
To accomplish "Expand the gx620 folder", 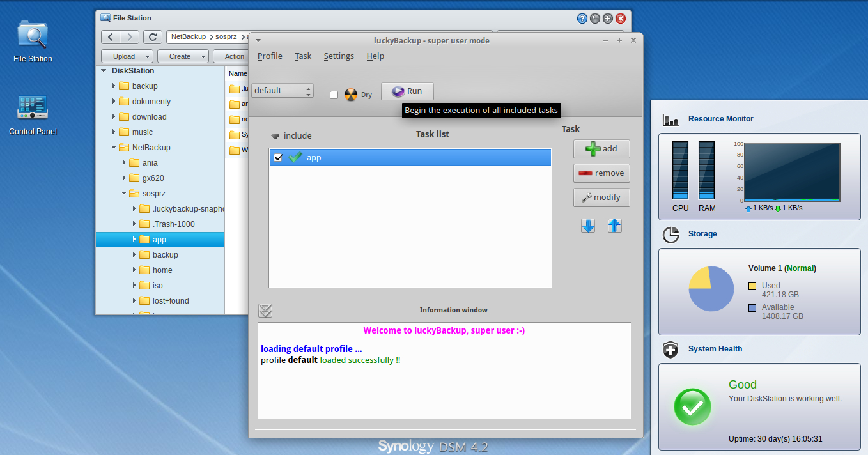I will 124,178.
